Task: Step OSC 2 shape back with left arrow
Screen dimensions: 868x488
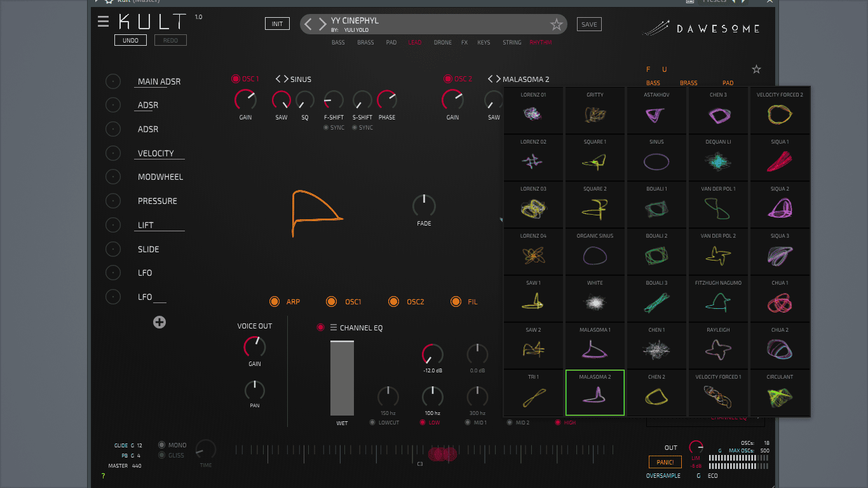Action: click(x=491, y=79)
